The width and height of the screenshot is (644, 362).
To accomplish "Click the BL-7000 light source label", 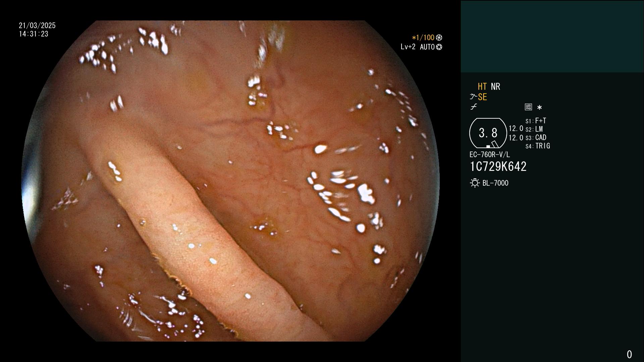I will [x=495, y=183].
